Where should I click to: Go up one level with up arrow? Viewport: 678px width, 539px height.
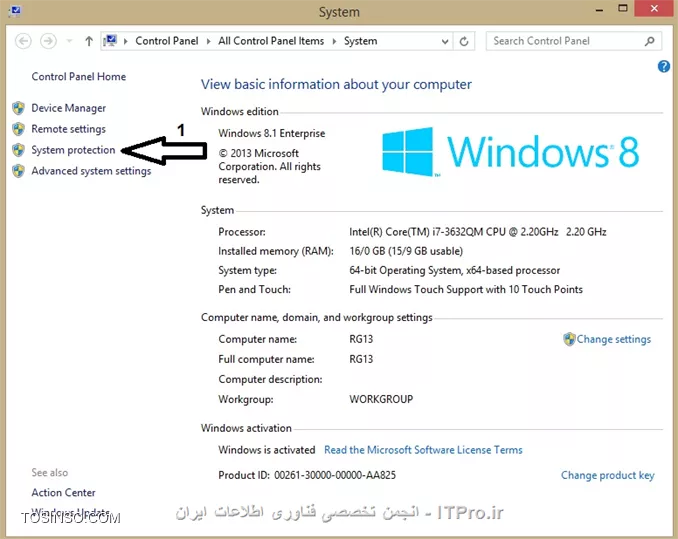pos(89,41)
